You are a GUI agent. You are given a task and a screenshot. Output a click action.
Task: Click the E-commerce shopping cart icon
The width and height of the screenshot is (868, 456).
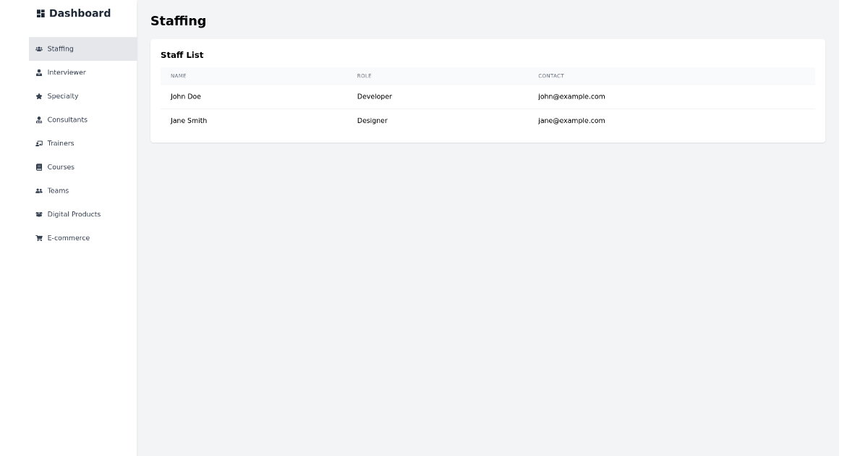[38, 237]
